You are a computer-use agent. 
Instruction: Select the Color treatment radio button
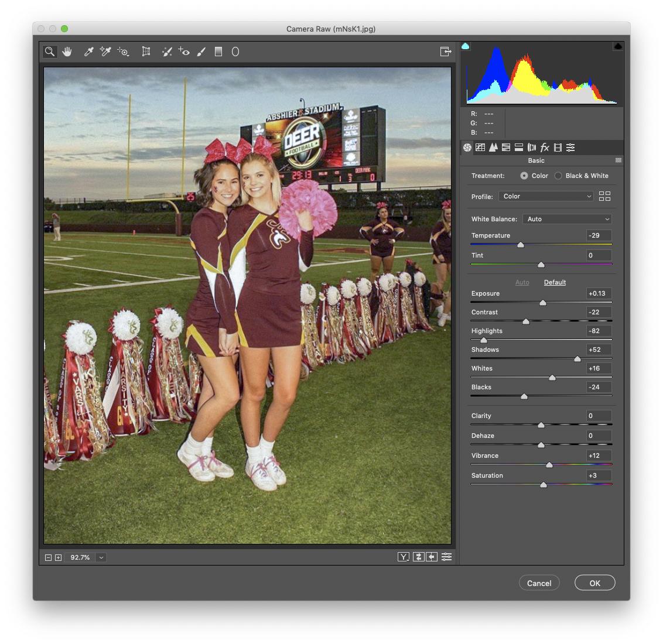[524, 176]
